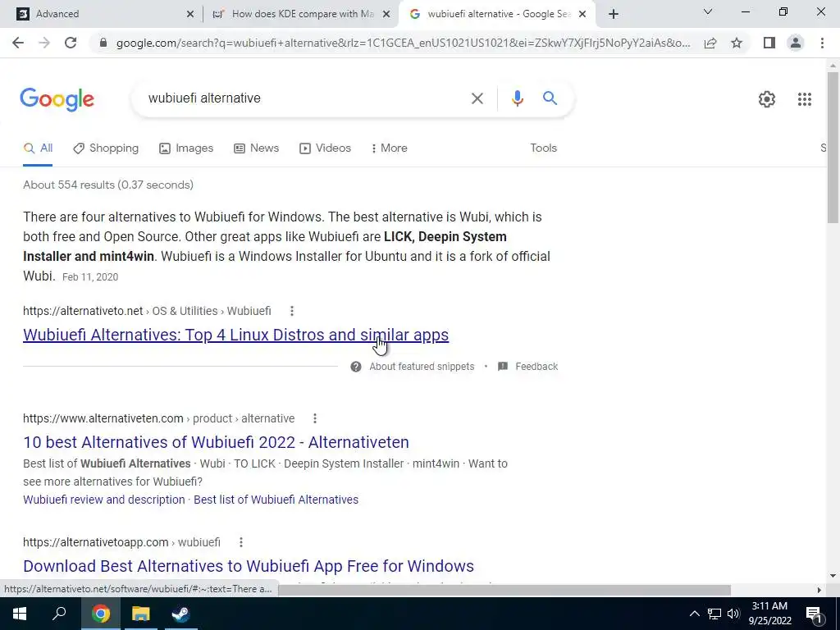Switch to the Advanced tab
The height and width of the screenshot is (630, 840).
point(102,14)
